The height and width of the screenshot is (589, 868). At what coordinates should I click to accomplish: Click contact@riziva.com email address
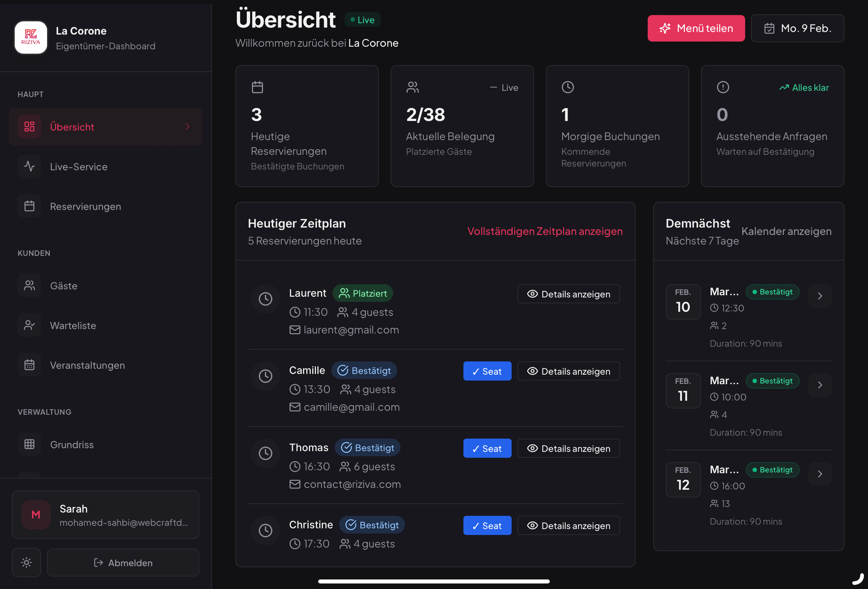coord(352,484)
